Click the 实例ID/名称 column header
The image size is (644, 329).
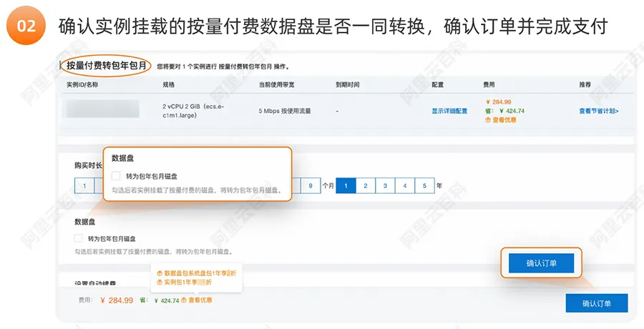coord(82,84)
